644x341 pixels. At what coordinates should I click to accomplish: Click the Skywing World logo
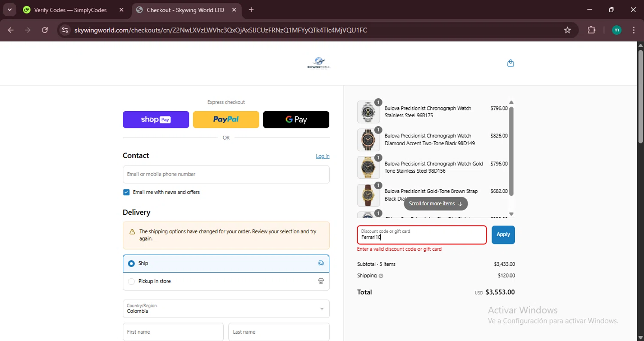point(319,63)
